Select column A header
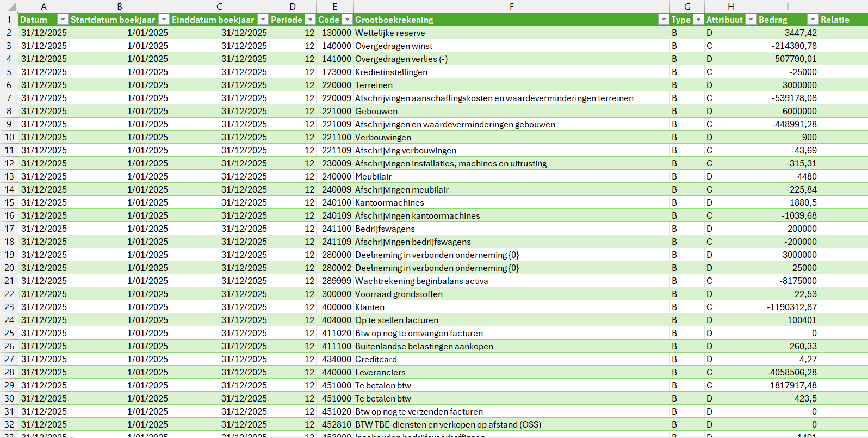868x438 pixels. coord(44,7)
